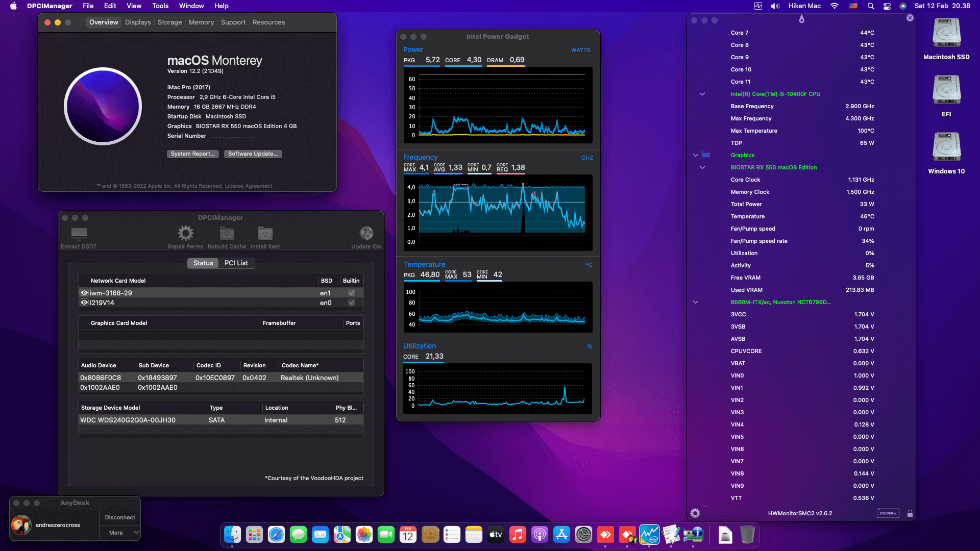Hide the iwm-3168-29 network card via eye toggle
Viewport: 980px width, 551px height.
[x=84, y=292]
